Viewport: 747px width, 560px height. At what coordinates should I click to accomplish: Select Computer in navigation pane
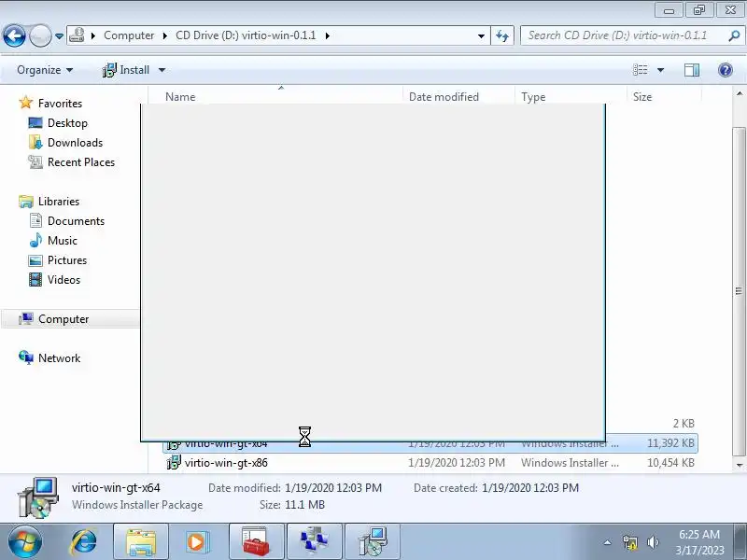[x=63, y=319]
